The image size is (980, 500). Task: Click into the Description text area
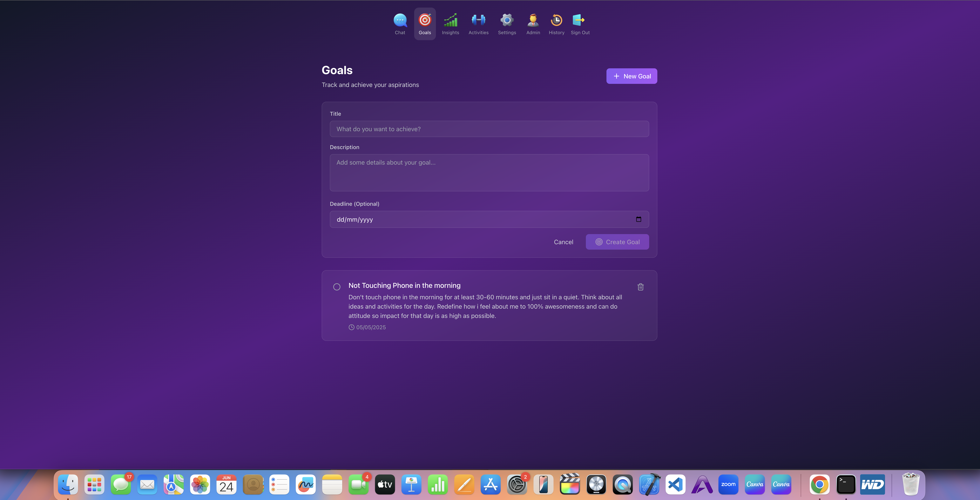(489, 173)
